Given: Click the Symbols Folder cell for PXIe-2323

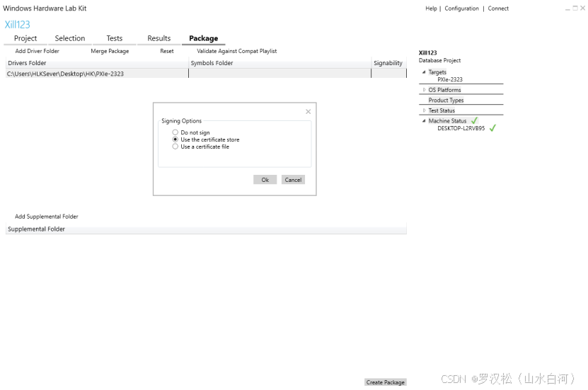Looking at the screenshot, I should [x=279, y=74].
